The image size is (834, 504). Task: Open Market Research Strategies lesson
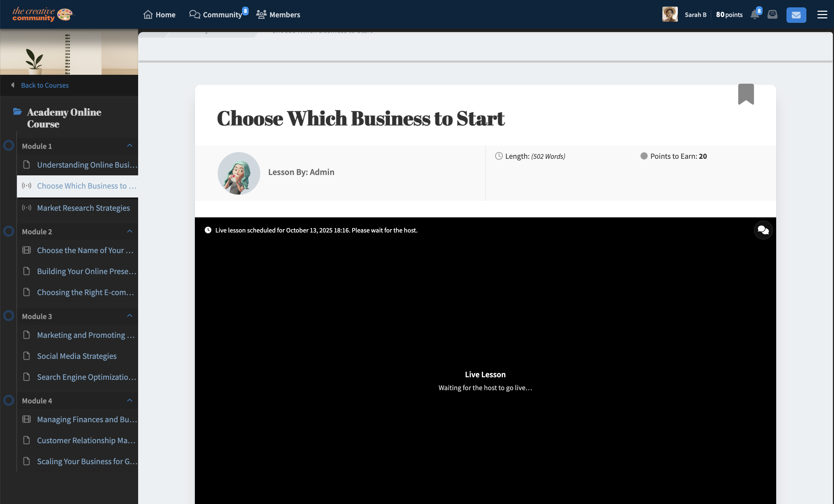coord(83,208)
